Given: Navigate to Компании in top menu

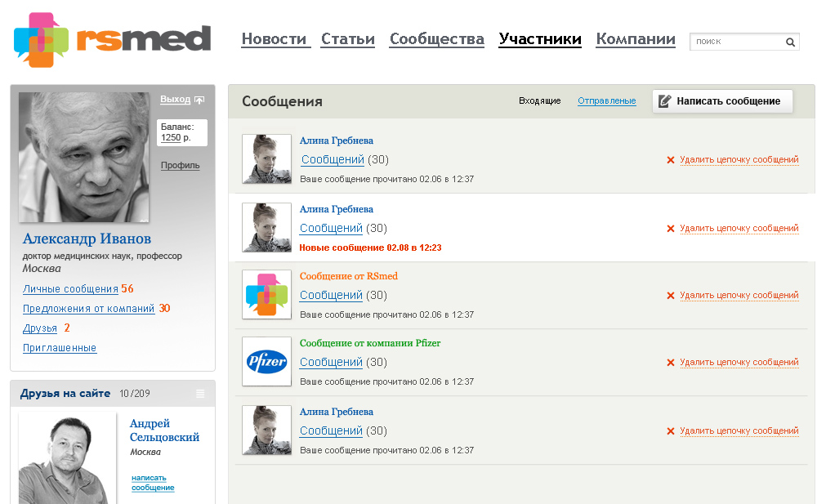Looking at the screenshot, I should click(636, 39).
